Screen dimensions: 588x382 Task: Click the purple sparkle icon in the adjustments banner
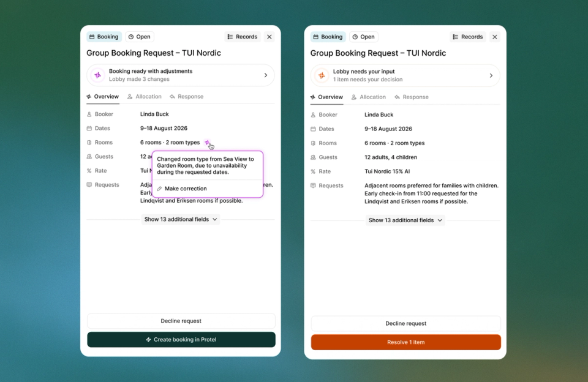98,75
